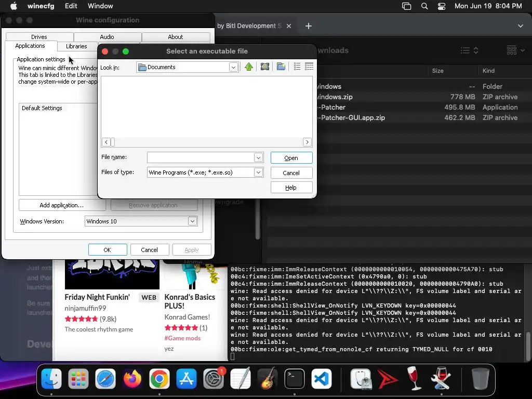Open a new browser tab with plus
This screenshot has height=399, width=532.
click(x=309, y=26)
